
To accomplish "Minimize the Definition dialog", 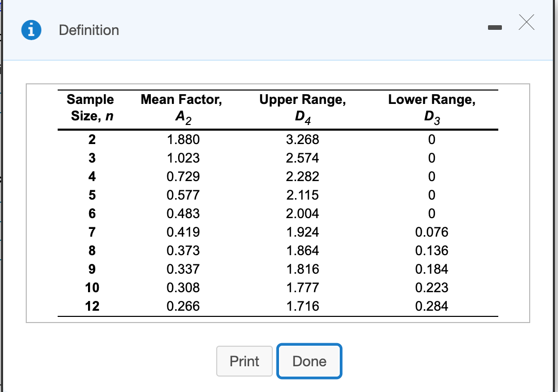I will pos(495,28).
